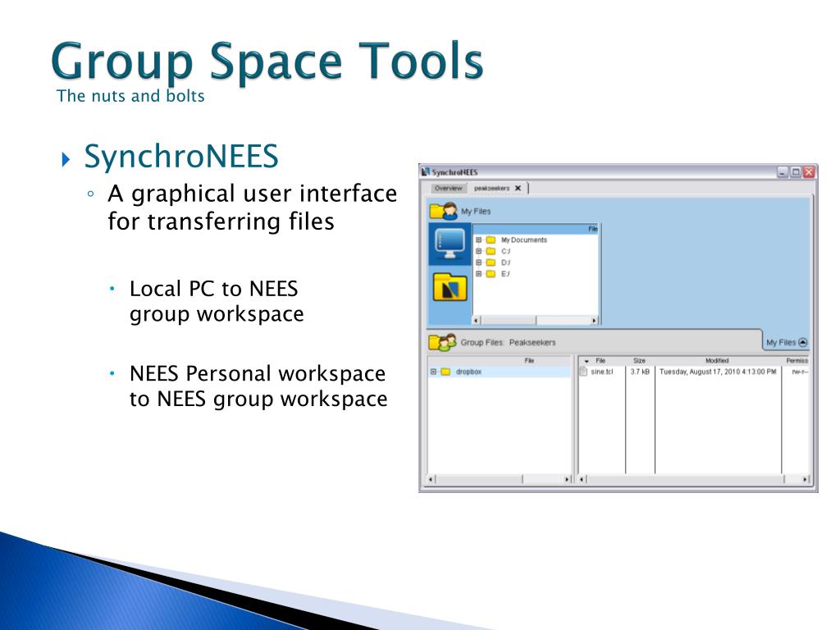The image size is (840, 630).
Task: Click the Group Files: Peakseekers label
Action: pyautogui.click(x=508, y=342)
